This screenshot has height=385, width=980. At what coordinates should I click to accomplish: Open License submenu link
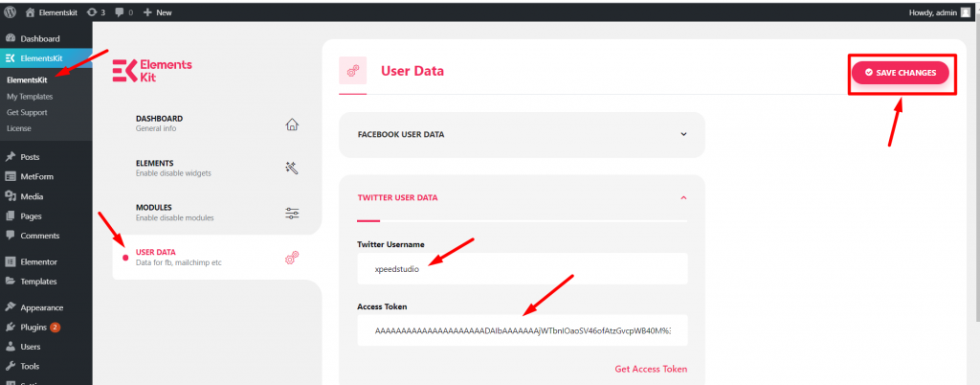coord(19,128)
